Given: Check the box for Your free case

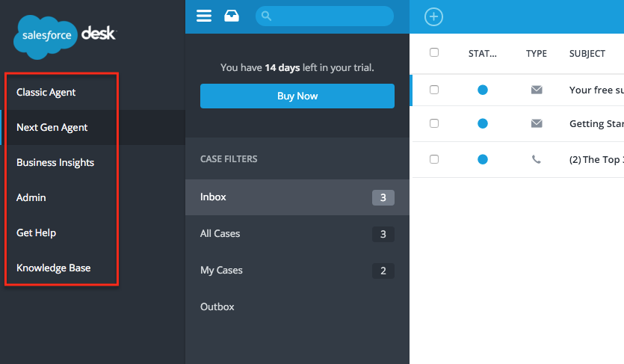Looking at the screenshot, I should [x=434, y=90].
